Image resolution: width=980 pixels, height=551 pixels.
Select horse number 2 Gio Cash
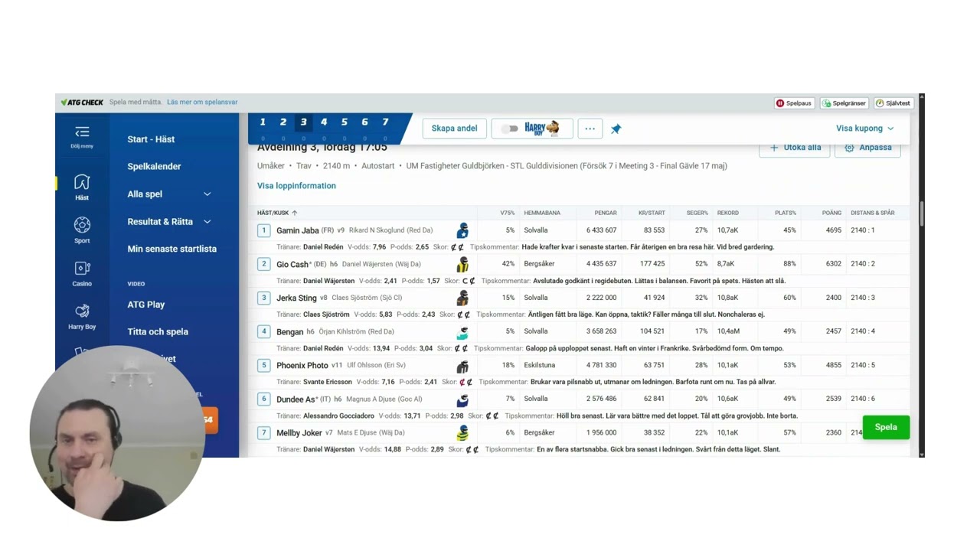[263, 264]
